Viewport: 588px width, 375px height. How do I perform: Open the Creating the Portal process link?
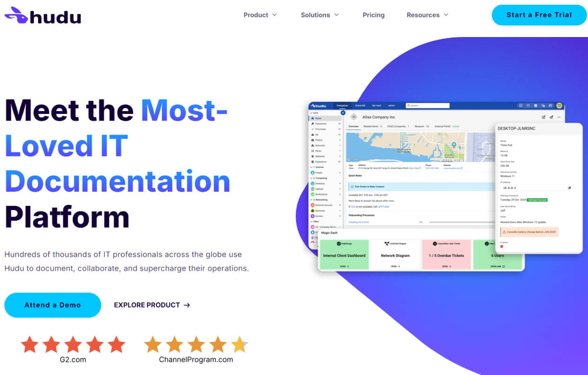[359, 222]
